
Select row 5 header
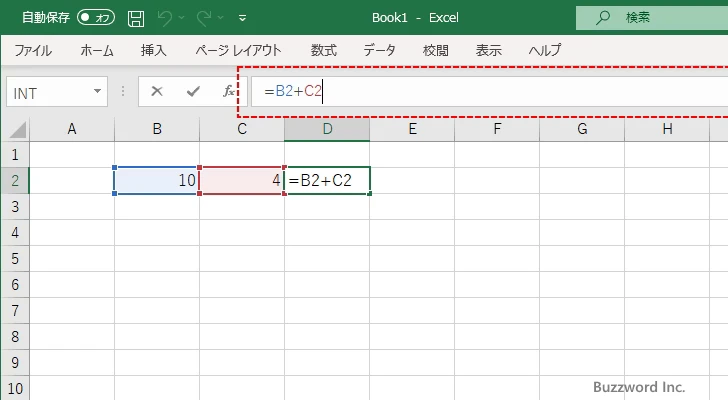[x=15, y=258]
